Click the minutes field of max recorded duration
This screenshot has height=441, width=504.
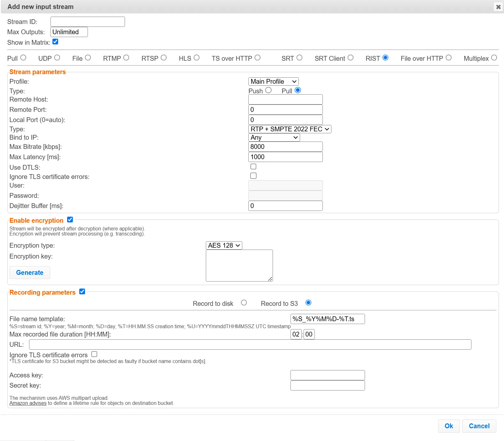click(309, 334)
